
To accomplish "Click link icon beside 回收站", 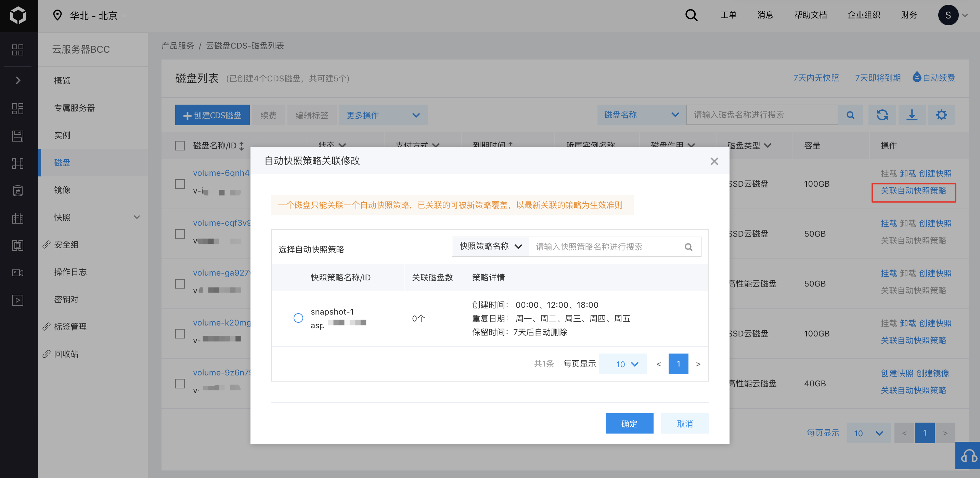I will tap(47, 354).
